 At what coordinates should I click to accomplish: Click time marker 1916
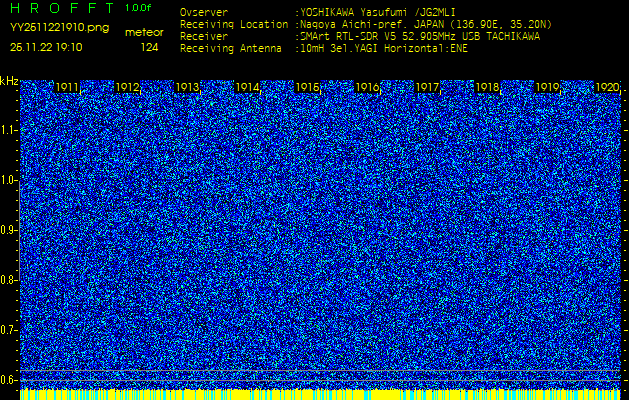coord(367,87)
